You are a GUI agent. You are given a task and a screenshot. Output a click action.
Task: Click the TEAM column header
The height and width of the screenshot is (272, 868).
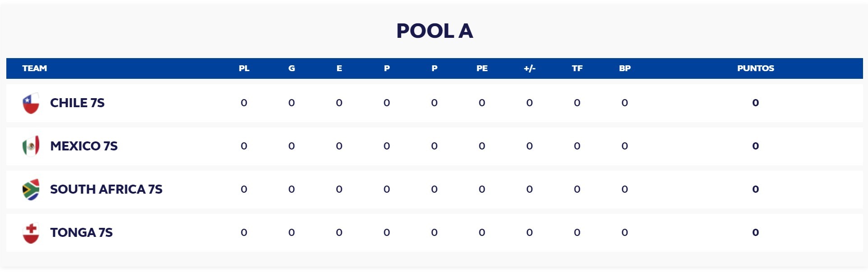(x=35, y=68)
